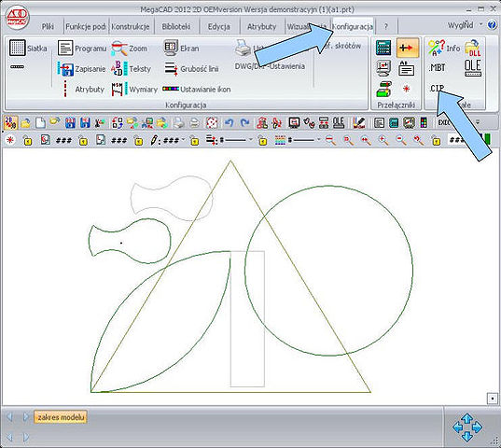The image size is (501, 448).
Task: Toggle the highlighted orange arrow switch
Action: [x=407, y=48]
